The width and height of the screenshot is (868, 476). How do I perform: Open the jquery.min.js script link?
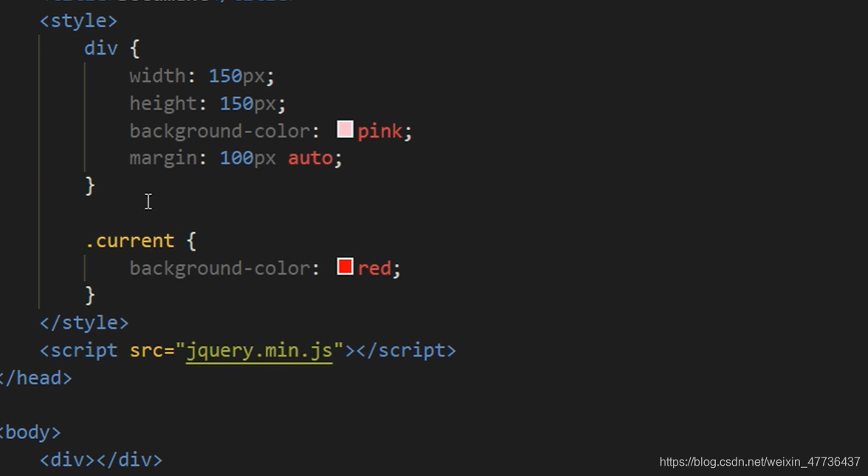[x=259, y=351]
